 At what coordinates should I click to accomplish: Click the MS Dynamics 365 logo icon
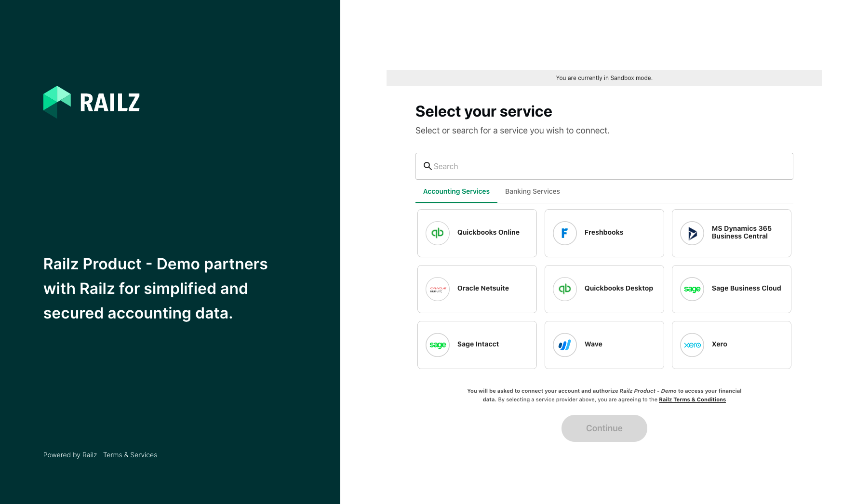click(692, 233)
